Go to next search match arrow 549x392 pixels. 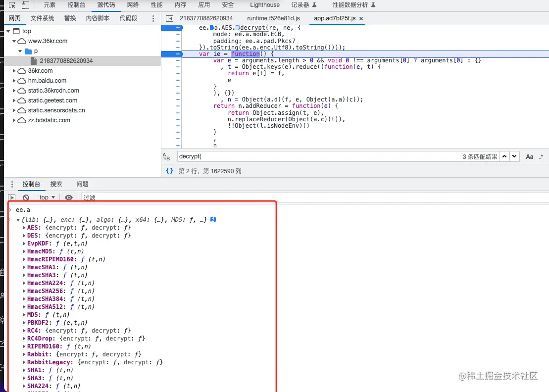(514, 156)
